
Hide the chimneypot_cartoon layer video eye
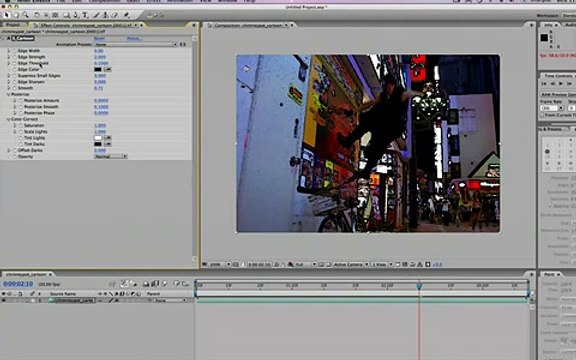4,300
